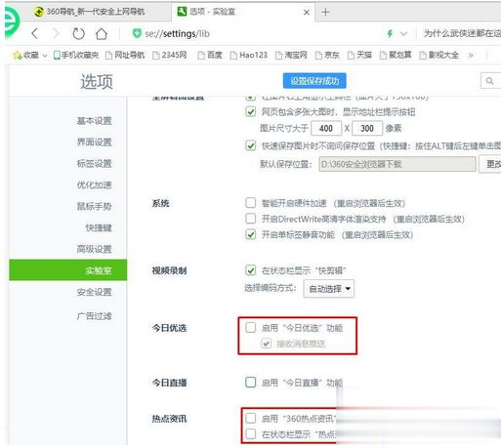This screenshot has height=448, width=501.
Task: Open 手机收藏夹 bookmark
Action: tap(76, 56)
